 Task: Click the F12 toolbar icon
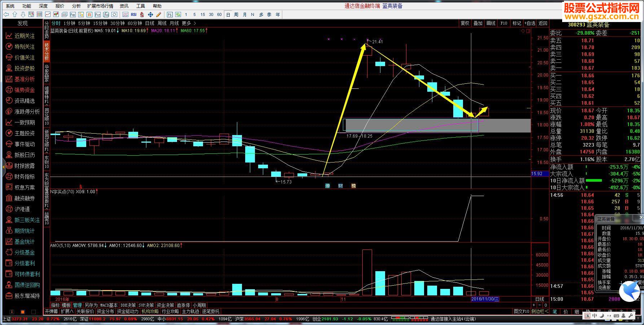98,14
